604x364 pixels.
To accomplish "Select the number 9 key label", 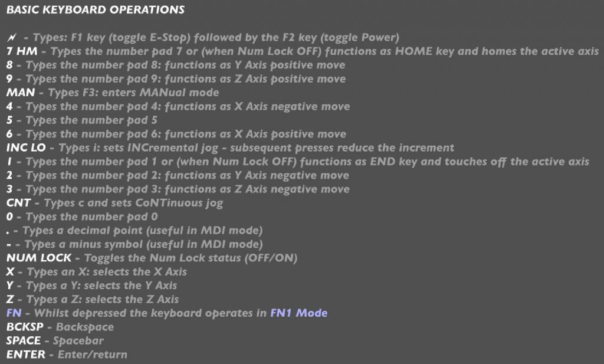I will point(10,79).
